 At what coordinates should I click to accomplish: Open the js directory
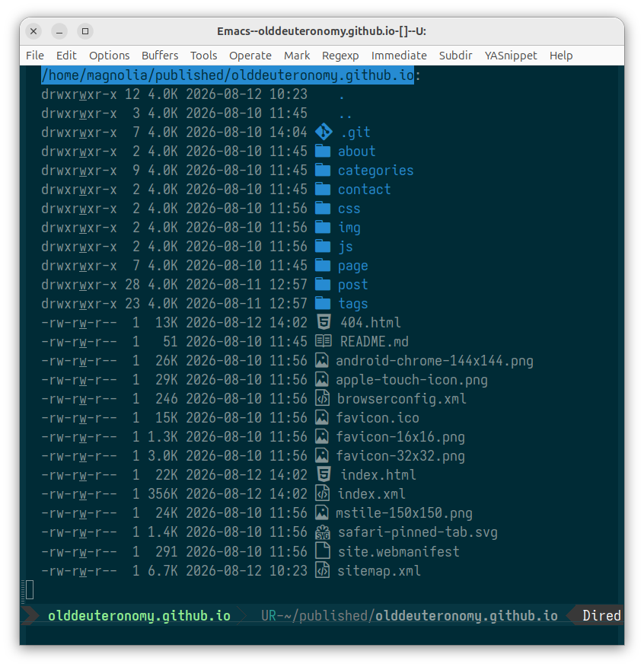point(345,247)
